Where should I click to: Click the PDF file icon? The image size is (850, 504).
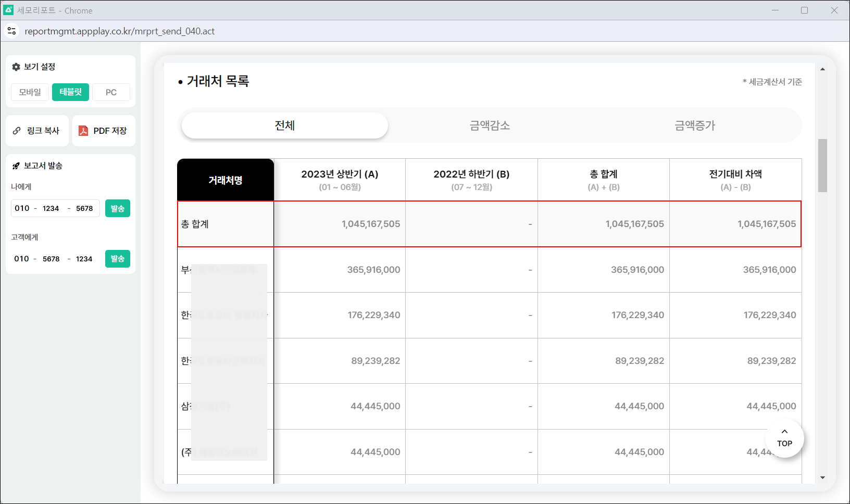[x=83, y=131]
